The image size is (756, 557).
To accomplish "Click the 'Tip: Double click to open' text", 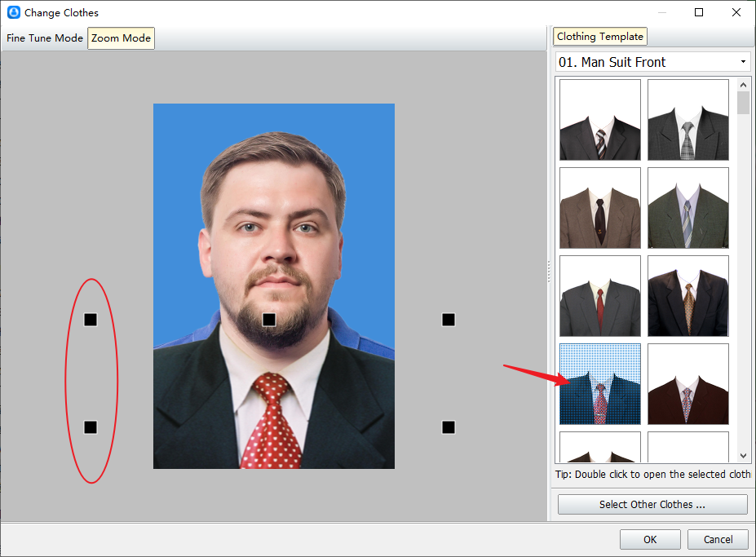I will coord(652,474).
